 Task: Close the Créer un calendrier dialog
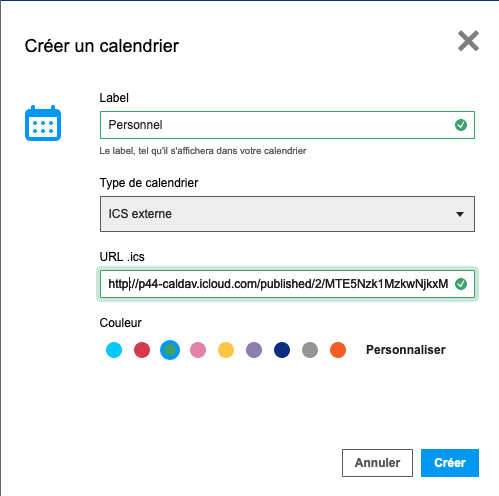468,41
